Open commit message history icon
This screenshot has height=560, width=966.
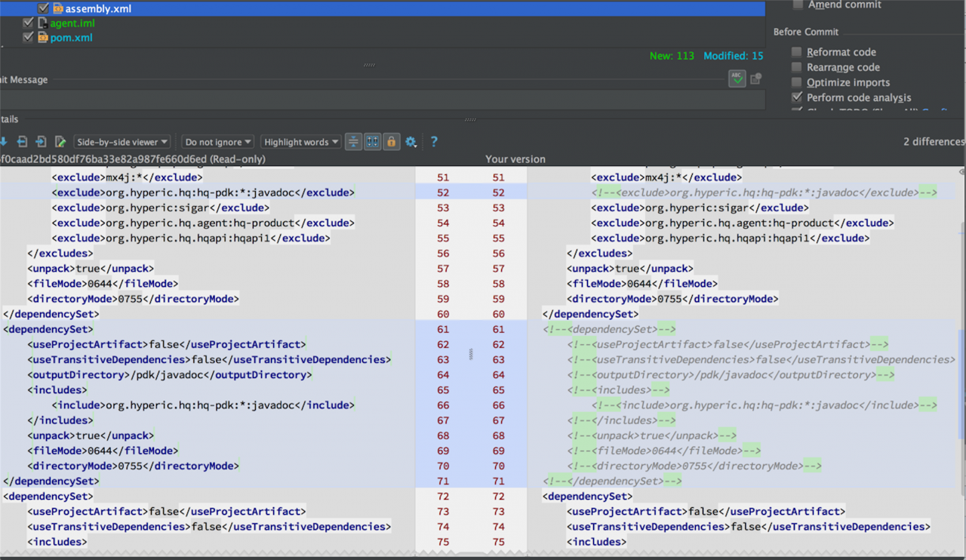click(x=755, y=78)
